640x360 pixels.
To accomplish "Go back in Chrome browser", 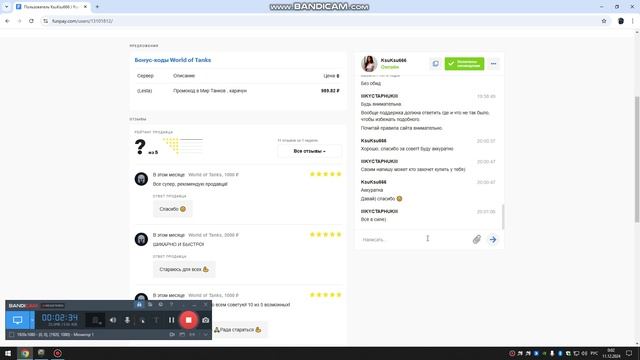I will (7, 21).
